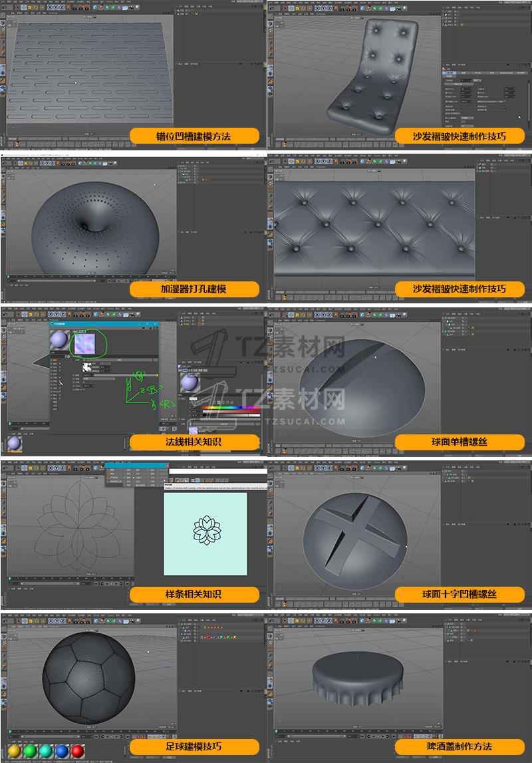Click the brightness slider inside the material editor window
The width and height of the screenshot is (532, 763).
tap(126, 375)
